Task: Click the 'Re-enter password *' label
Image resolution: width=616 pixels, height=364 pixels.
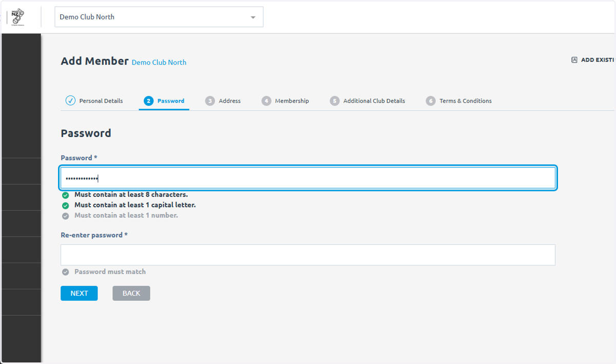Action: pos(94,235)
